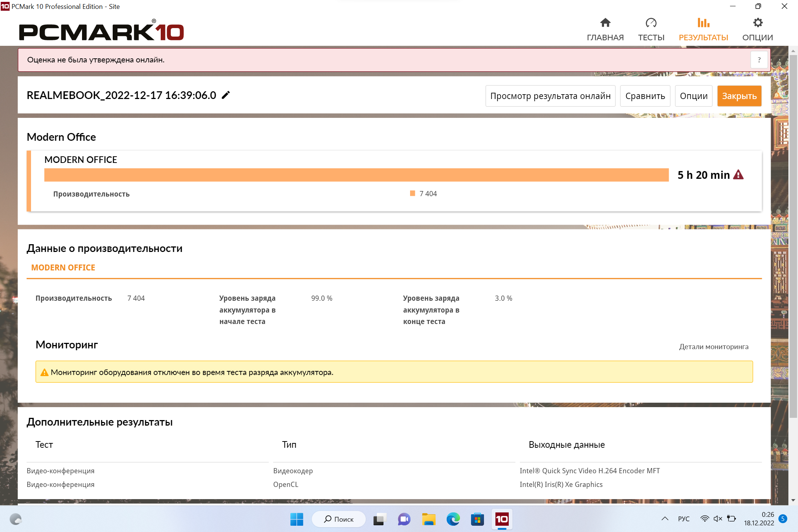Screen dimensions: 798x532
Task: Click the Windows Start button
Action: (x=297, y=519)
